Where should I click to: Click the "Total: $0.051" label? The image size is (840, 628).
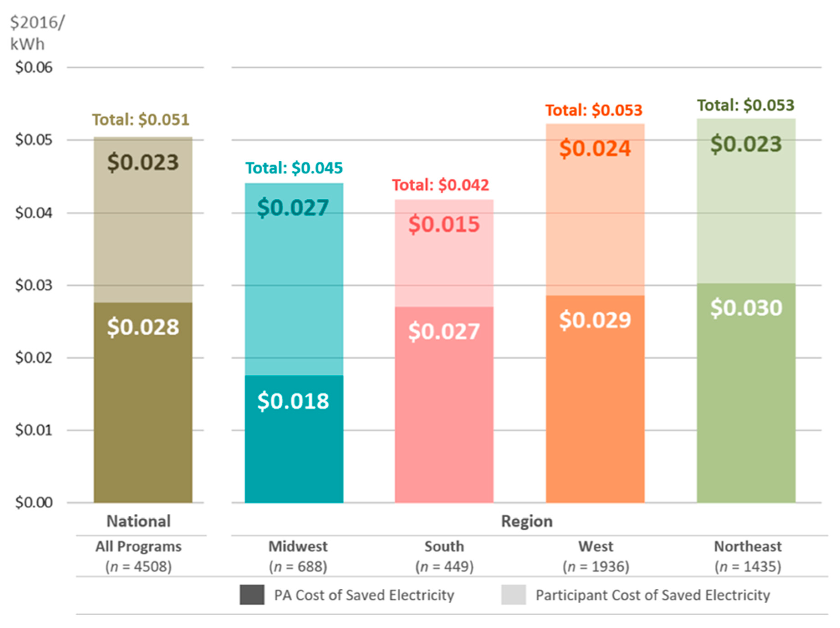(x=141, y=119)
